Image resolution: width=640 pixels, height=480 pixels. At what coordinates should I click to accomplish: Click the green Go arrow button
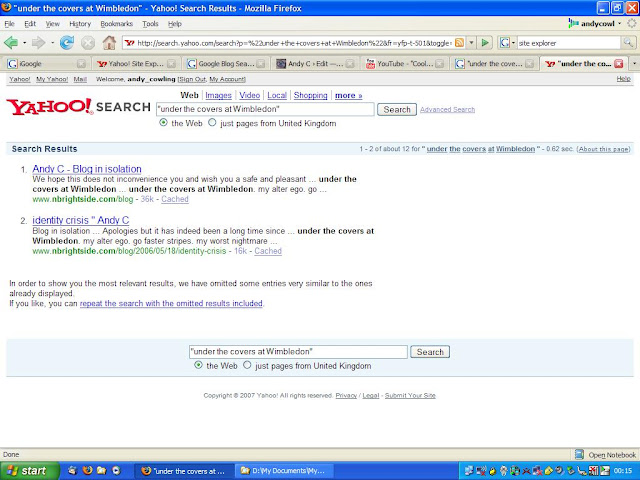pyautogui.click(x=485, y=42)
